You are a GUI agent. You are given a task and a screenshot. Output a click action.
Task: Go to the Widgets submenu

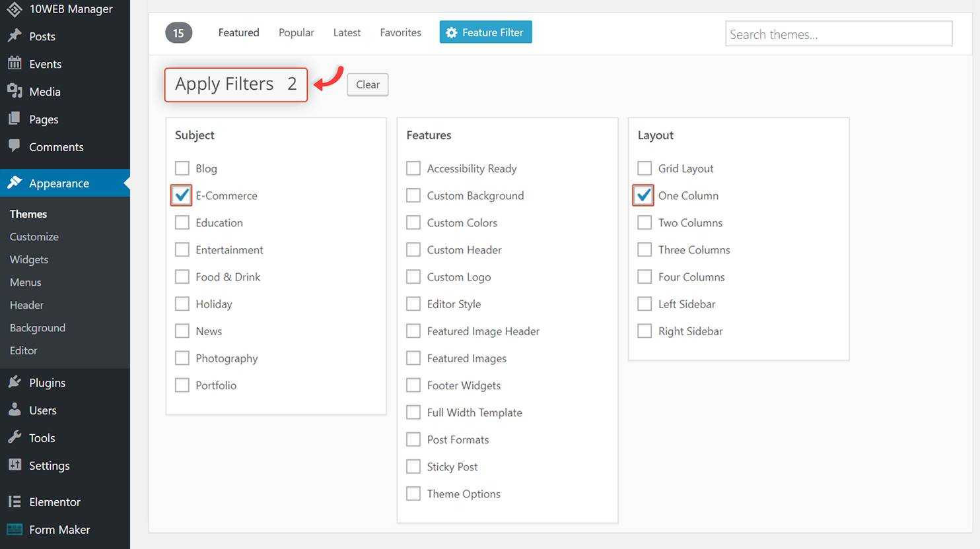pos(29,259)
